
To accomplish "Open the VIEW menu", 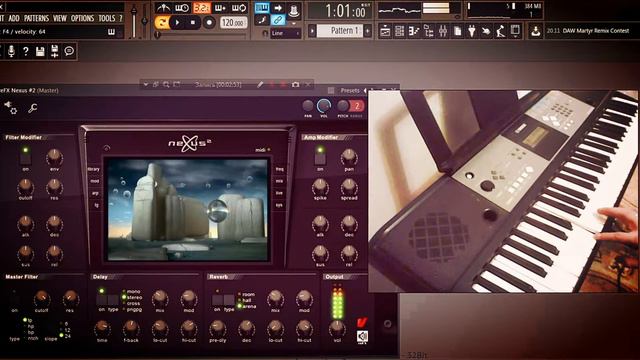I will tap(60, 18).
